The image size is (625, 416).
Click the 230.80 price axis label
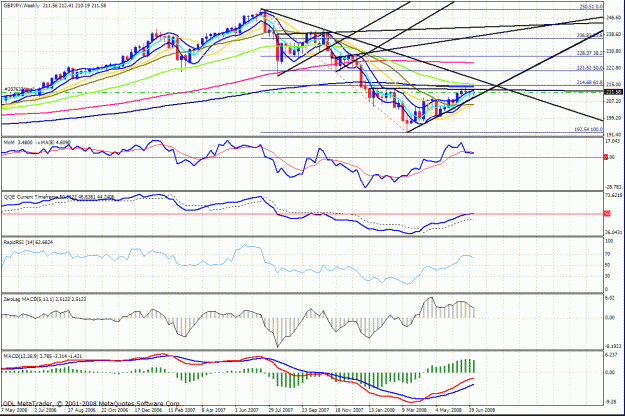click(613, 51)
